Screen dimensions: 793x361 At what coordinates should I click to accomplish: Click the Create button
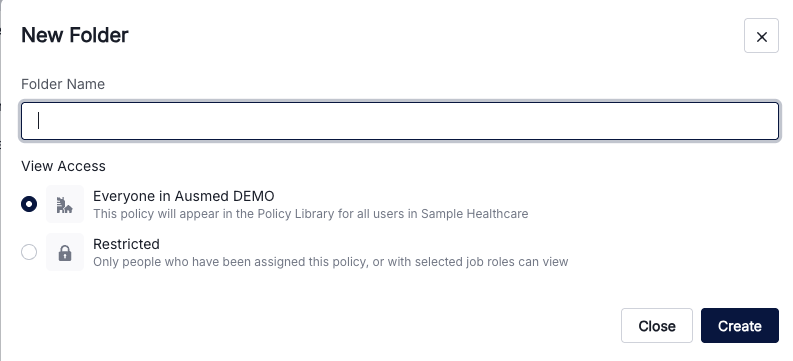point(739,326)
